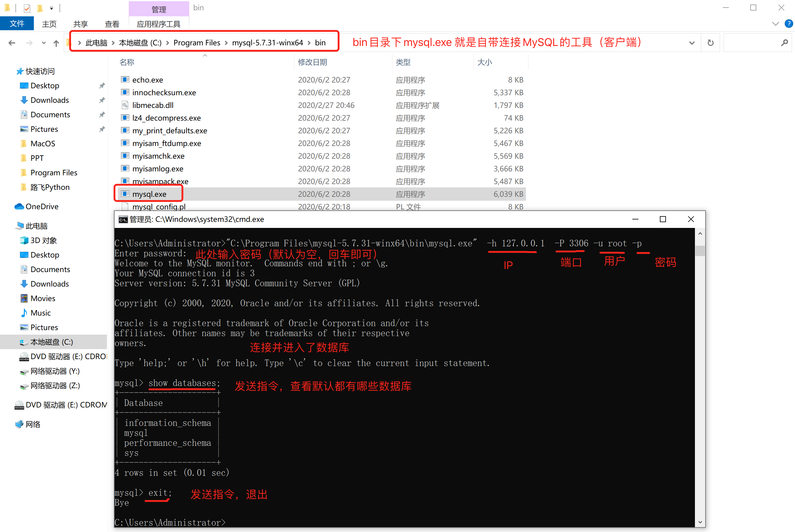This screenshot has height=532, width=795.
Task: Open the 3D 对象 folder
Action: pos(44,240)
